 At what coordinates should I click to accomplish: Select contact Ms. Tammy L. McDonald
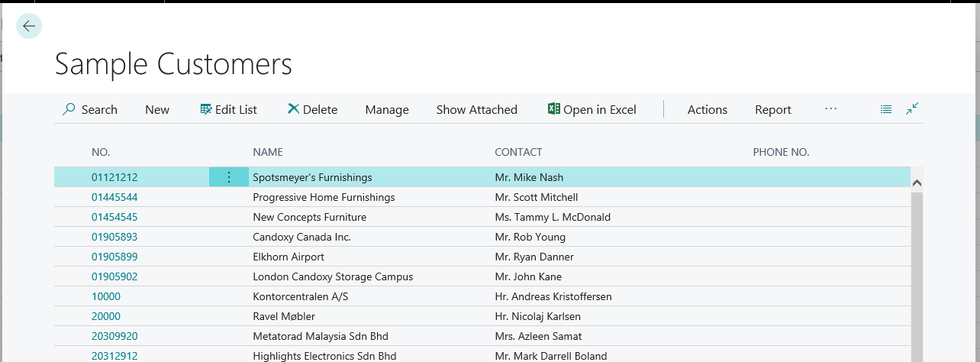coord(553,217)
